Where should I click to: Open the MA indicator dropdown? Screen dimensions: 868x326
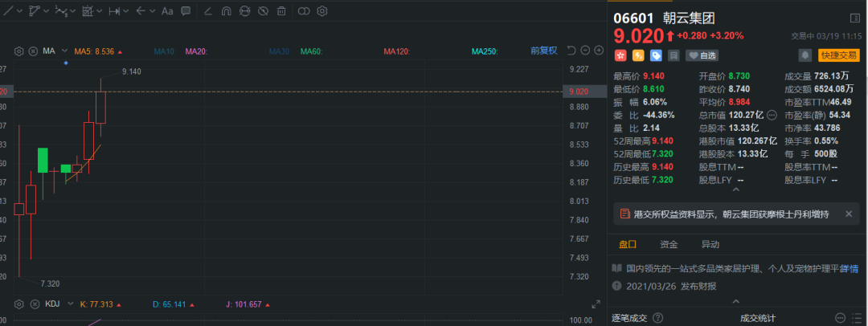[64, 51]
